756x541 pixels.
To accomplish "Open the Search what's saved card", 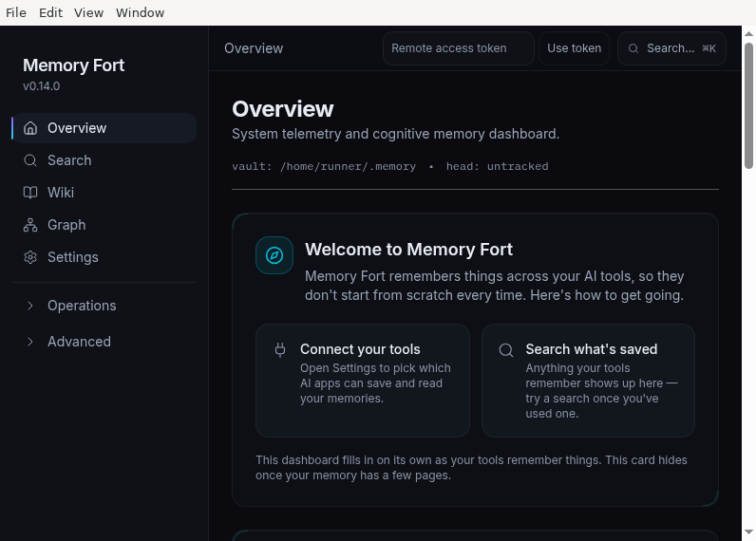I will (588, 381).
